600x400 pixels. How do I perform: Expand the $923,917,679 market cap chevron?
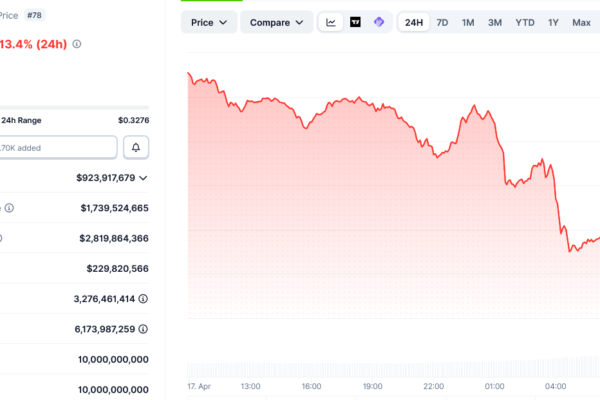144,178
